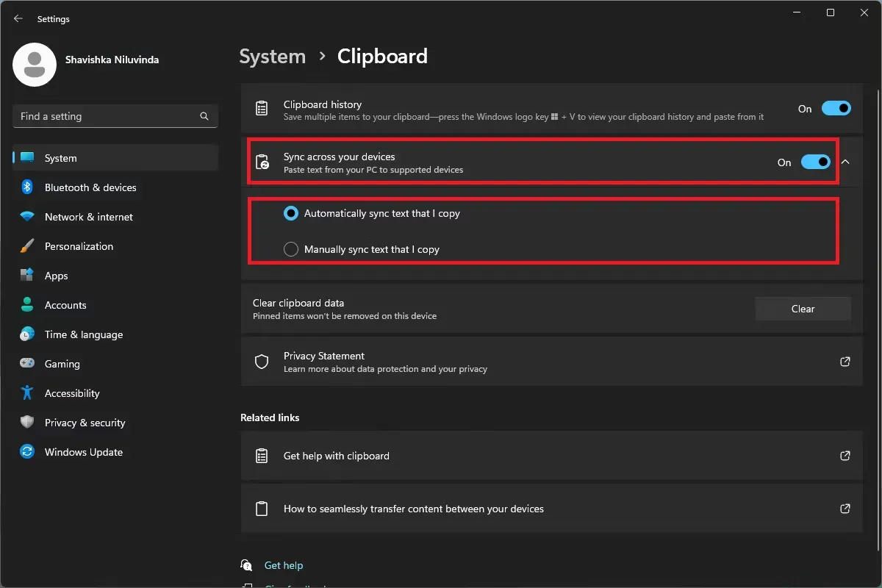Image resolution: width=882 pixels, height=588 pixels.
Task: Open How to seamlessly transfer content link
Action: point(551,509)
